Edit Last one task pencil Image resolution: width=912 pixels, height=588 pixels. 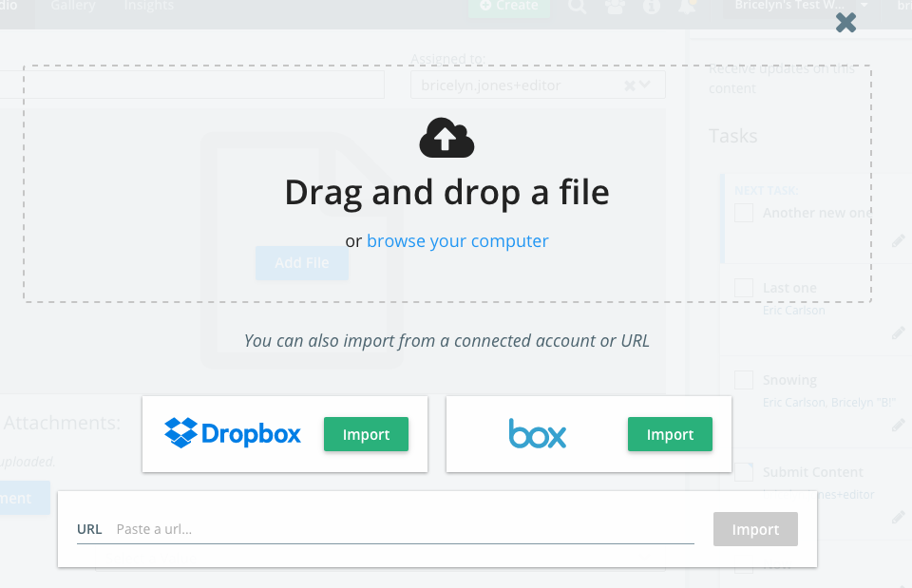tap(899, 332)
